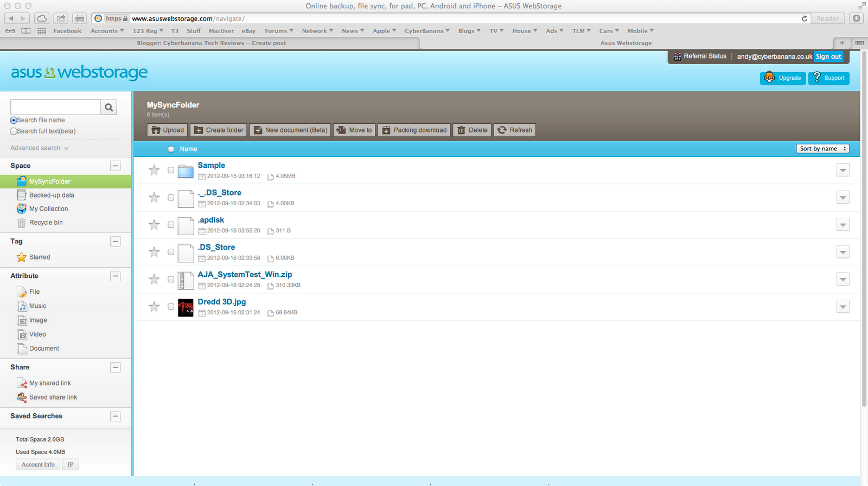Screen dimensions: 868x486
Task: Filter by Document attribute
Action: [44, 348]
